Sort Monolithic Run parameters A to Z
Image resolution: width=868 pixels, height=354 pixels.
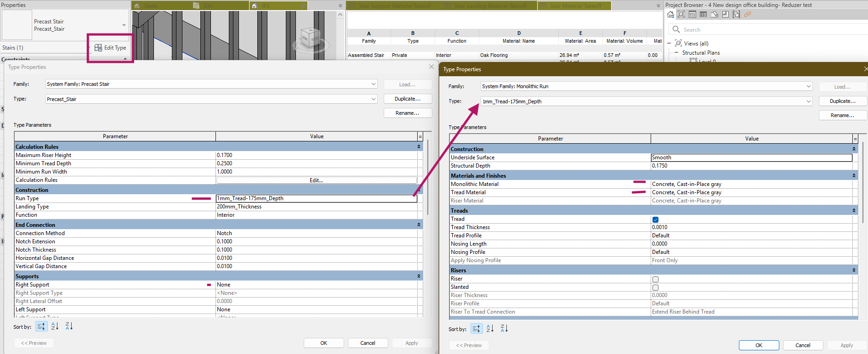coord(490,328)
